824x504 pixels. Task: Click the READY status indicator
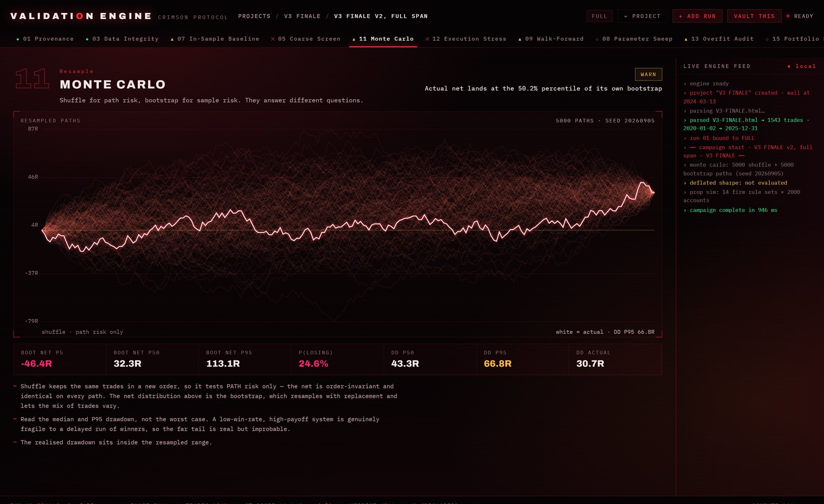(x=800, y=16)
